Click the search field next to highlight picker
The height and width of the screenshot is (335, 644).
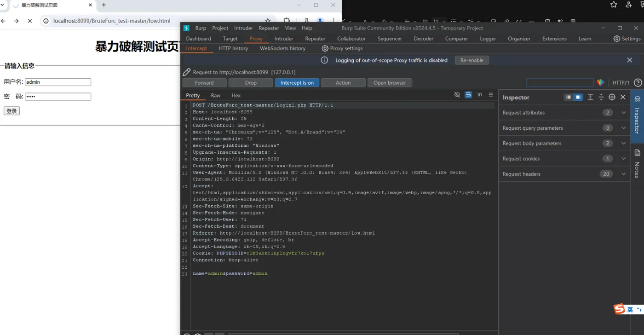(x=560, y=83)
